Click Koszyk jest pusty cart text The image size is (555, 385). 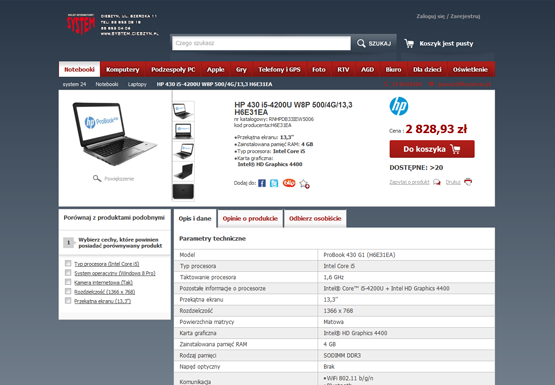(x=446, y=44)
